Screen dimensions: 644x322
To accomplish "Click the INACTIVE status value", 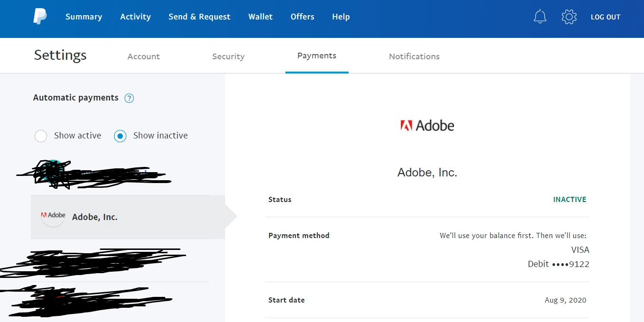I will [569, 200].
